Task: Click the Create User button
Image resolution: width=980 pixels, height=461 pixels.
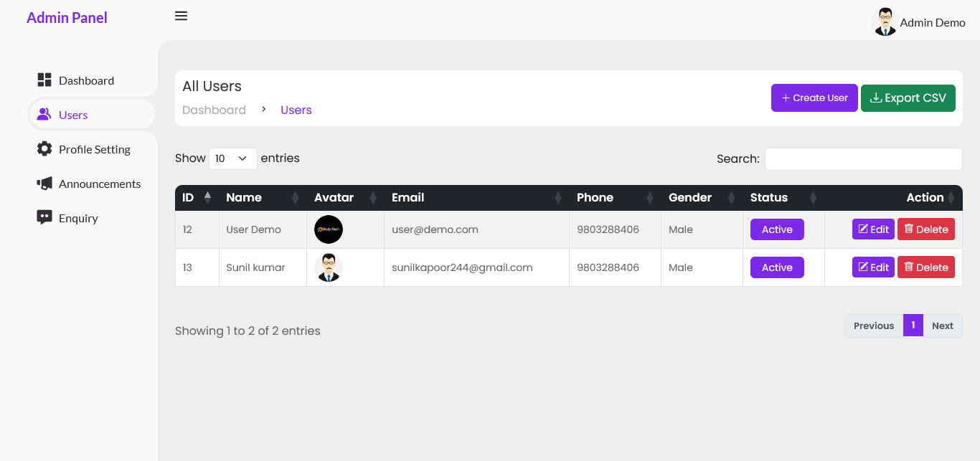Action: tap(814, 98)
